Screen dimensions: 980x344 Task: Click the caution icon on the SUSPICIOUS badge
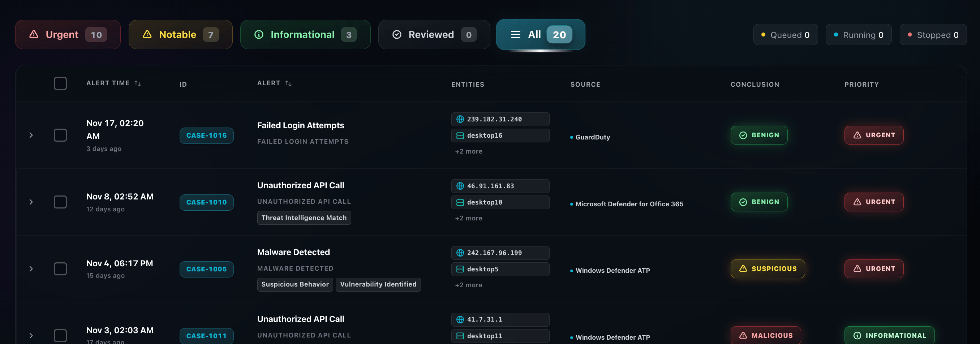(x=743, y=268)
